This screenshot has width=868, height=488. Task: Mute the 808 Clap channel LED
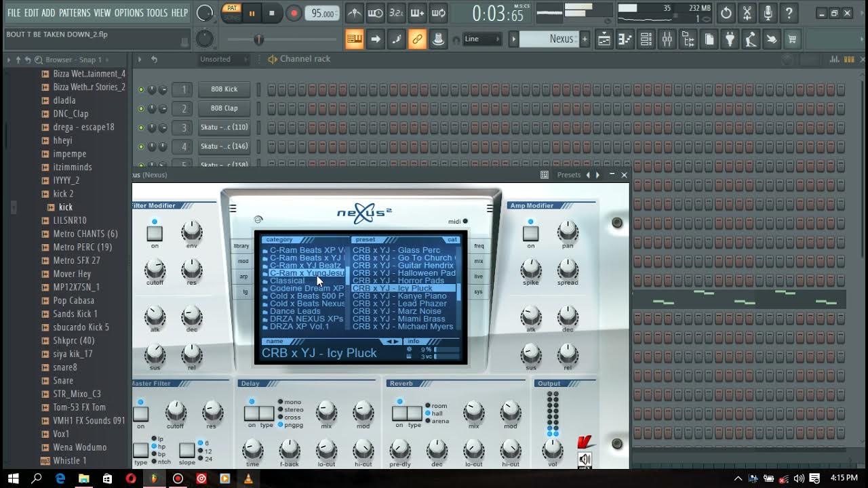[x=141, y=108]
